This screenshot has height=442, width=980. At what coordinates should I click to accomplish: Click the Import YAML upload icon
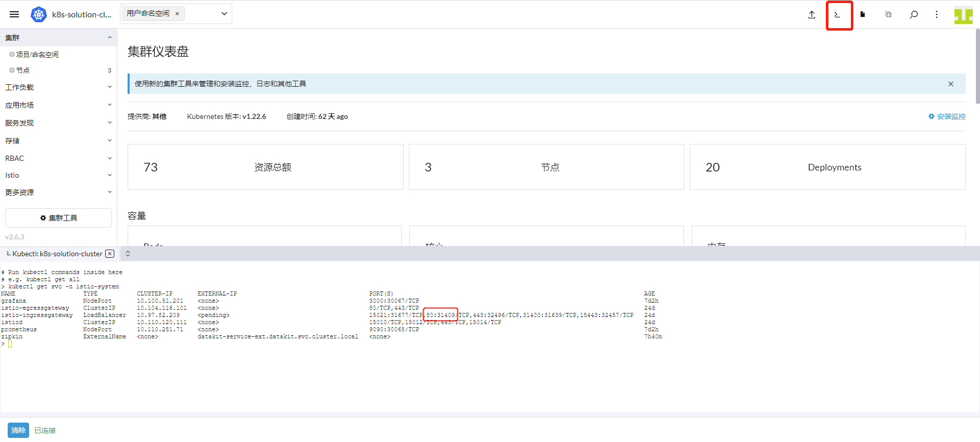tap(812, 14)
